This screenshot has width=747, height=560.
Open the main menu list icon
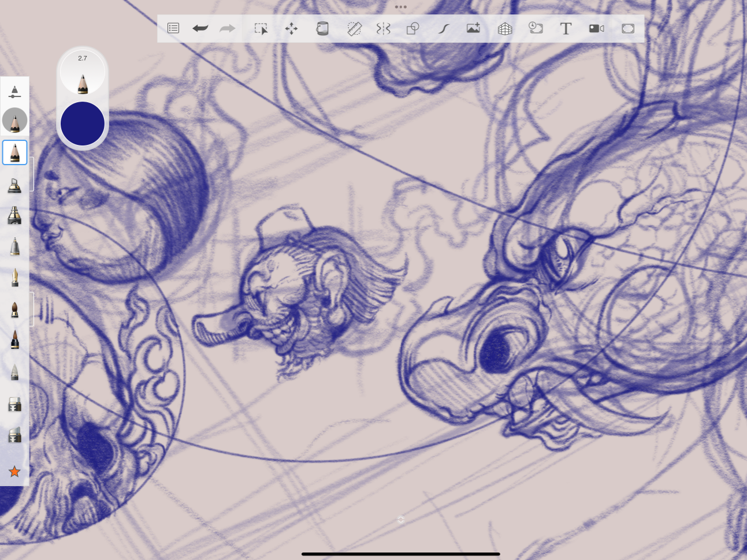173,28
